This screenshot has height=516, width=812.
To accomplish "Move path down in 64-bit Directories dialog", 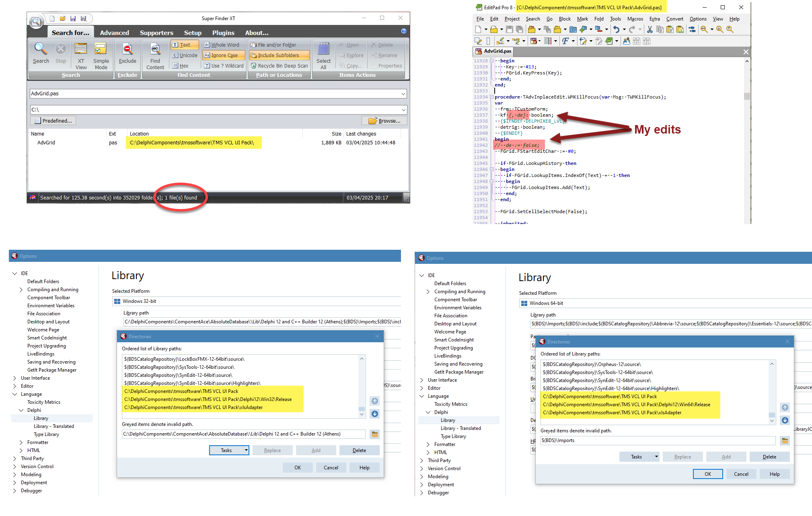I will (785, 420).
